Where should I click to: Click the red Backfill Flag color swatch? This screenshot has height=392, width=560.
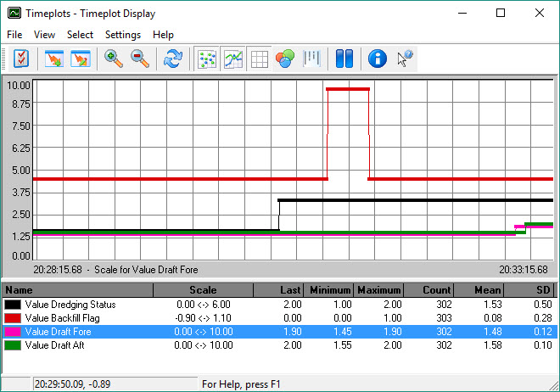click(x=13, y=318)
